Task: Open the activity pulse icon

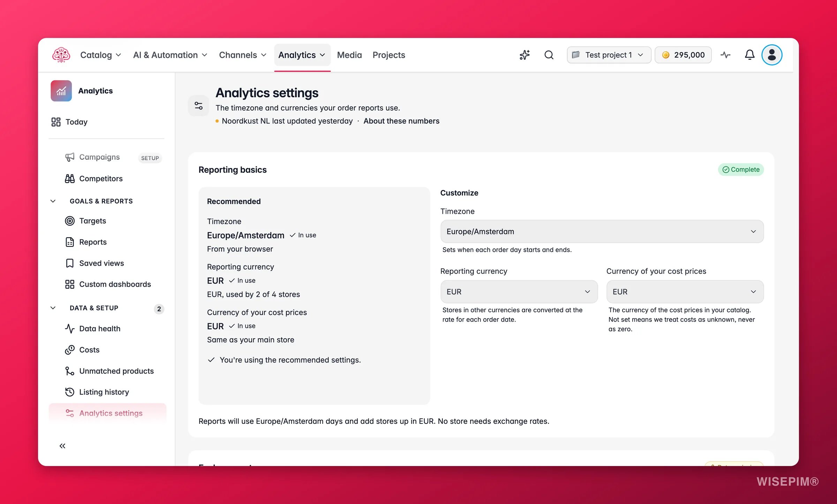Action: point(725,55)
